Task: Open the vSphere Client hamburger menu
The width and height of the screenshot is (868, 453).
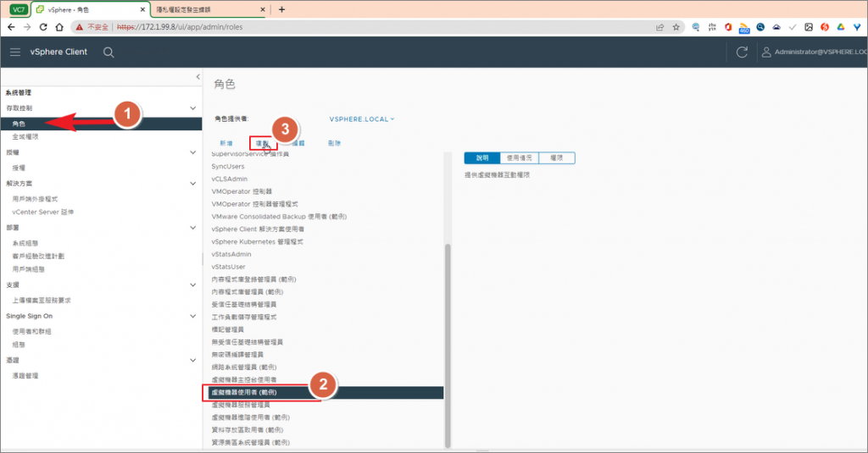Action: (15, 52)
